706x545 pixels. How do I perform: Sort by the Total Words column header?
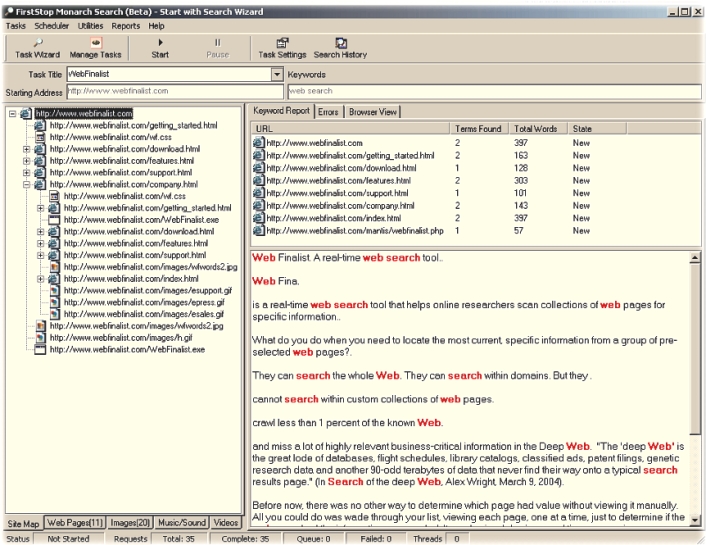pyautogui.click(x=538, y=129)
